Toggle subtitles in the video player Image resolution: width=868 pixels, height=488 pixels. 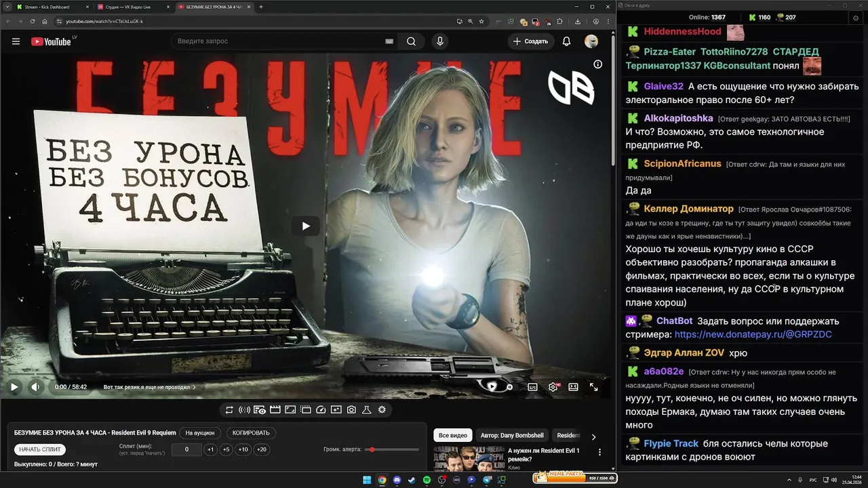(532, 387)
